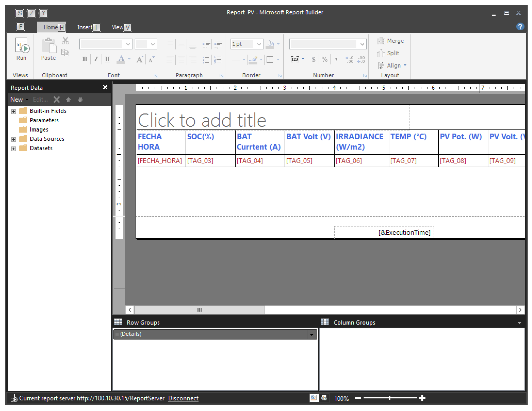Toggle bold formatting
Image resolution: width=532 pixels, height=411 pixels.
click(x=85, y=59)
